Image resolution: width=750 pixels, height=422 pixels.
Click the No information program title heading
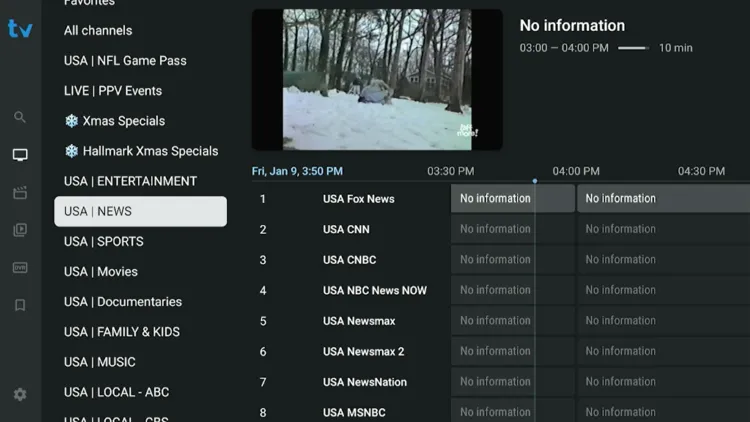[x=573, y=25]
